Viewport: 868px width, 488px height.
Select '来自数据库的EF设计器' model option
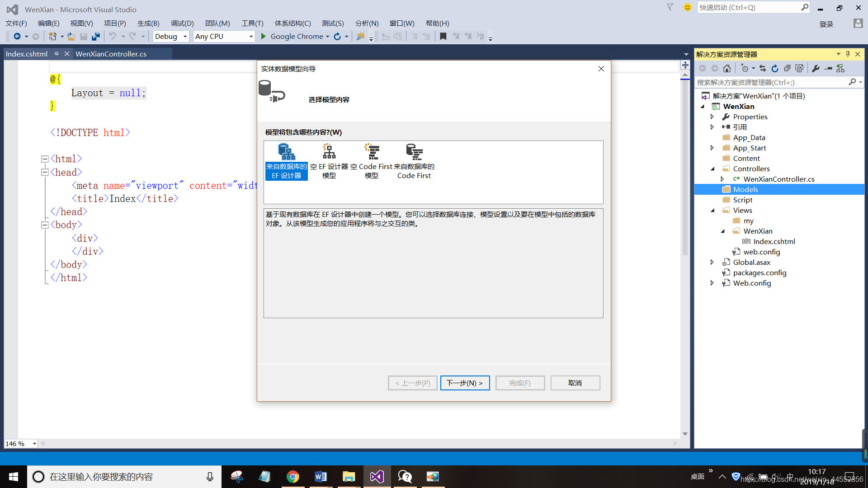286,161
